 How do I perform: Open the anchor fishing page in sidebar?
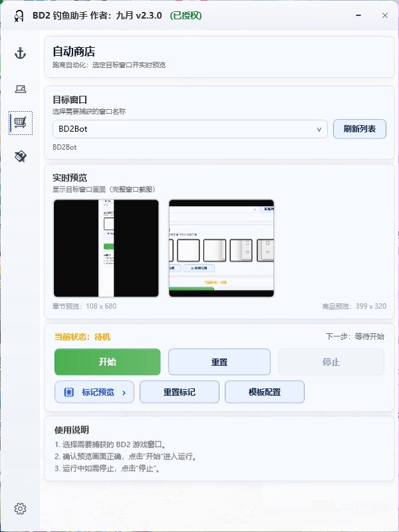coord(21,54)
